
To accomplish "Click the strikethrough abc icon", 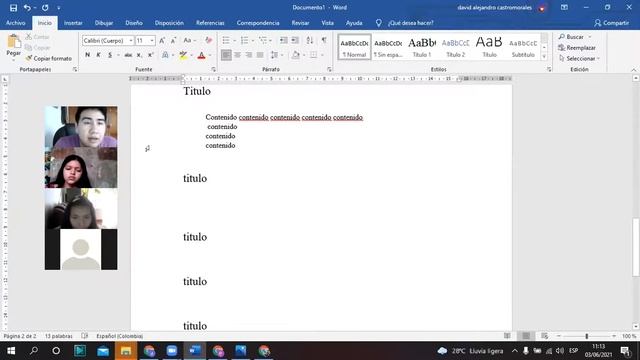I will pyautogui.click(x=128, y=55).
